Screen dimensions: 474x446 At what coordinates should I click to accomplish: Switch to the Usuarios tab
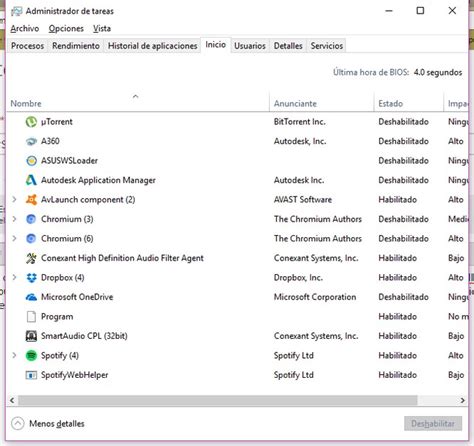click(x=250, y=46)
